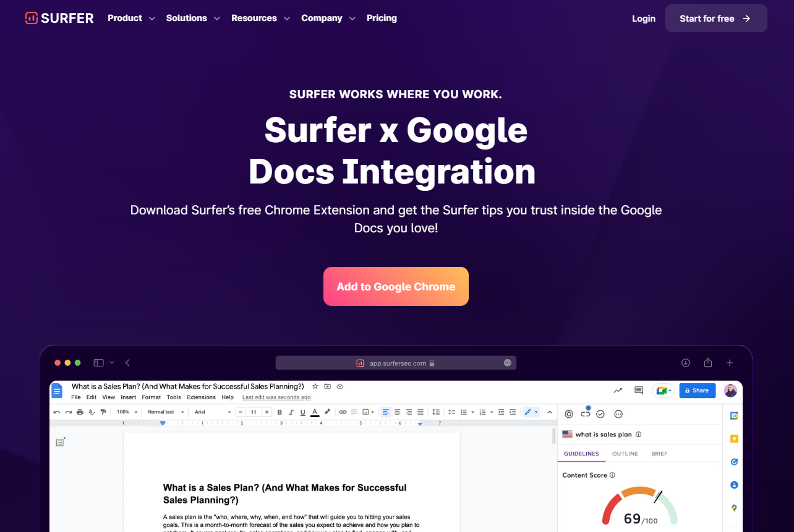The image size is (794, 532).
Task: Click the new tab plus icon
Action: pos(730,363)
